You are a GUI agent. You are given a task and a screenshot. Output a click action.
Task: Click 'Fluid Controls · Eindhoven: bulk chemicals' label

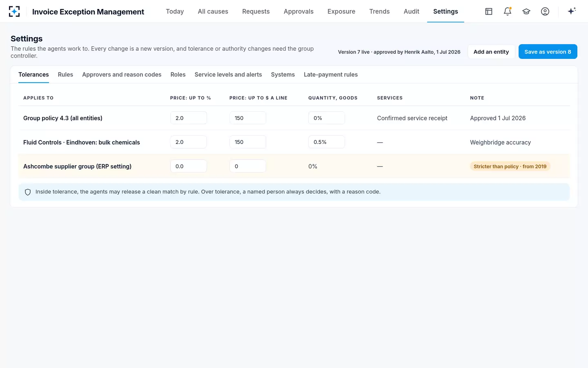tap(82, 142)
